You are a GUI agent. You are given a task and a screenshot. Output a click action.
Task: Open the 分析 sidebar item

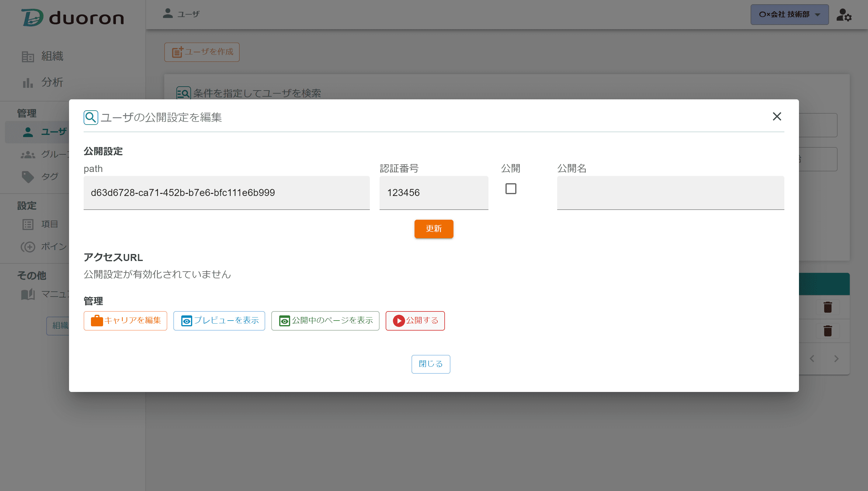point(43,82)
